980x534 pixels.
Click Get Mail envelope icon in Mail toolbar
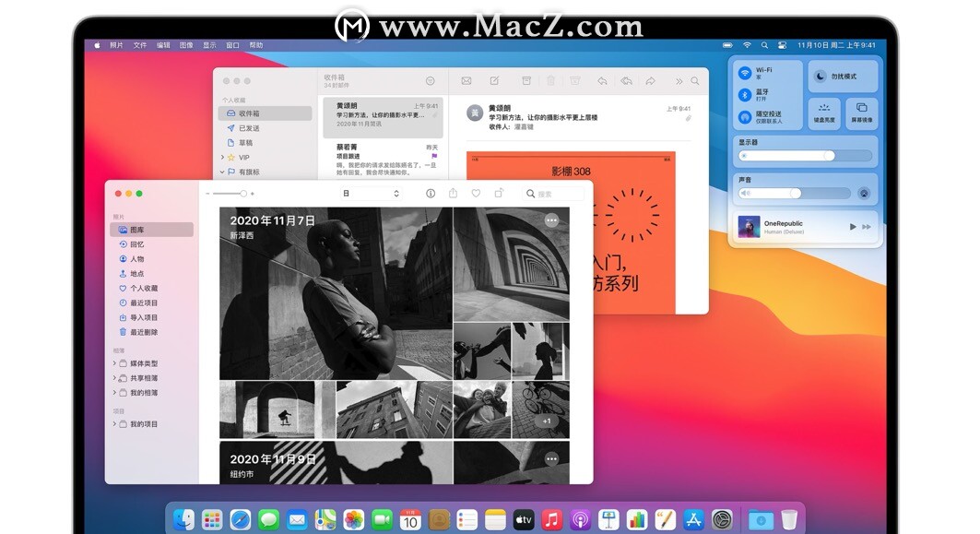click(x=466, y=80)
